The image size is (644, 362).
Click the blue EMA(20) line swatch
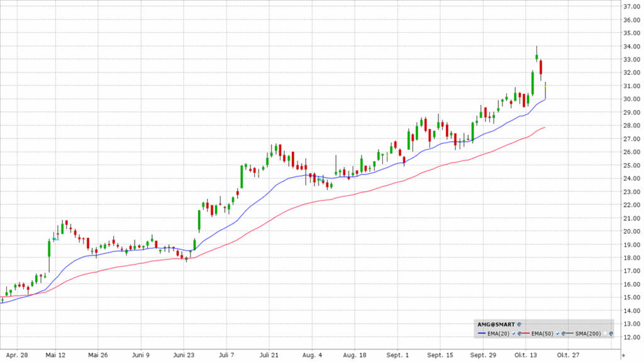point(482,332)
